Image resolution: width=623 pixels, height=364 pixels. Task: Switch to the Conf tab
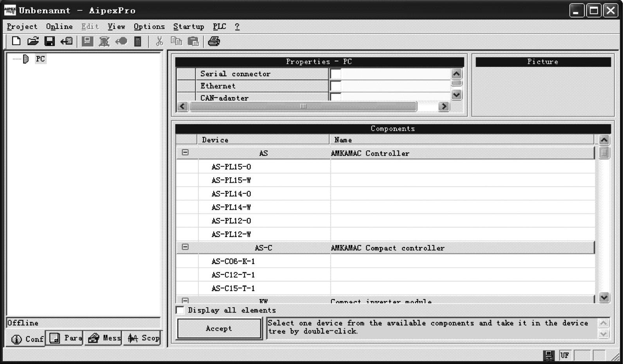(27, 339)
